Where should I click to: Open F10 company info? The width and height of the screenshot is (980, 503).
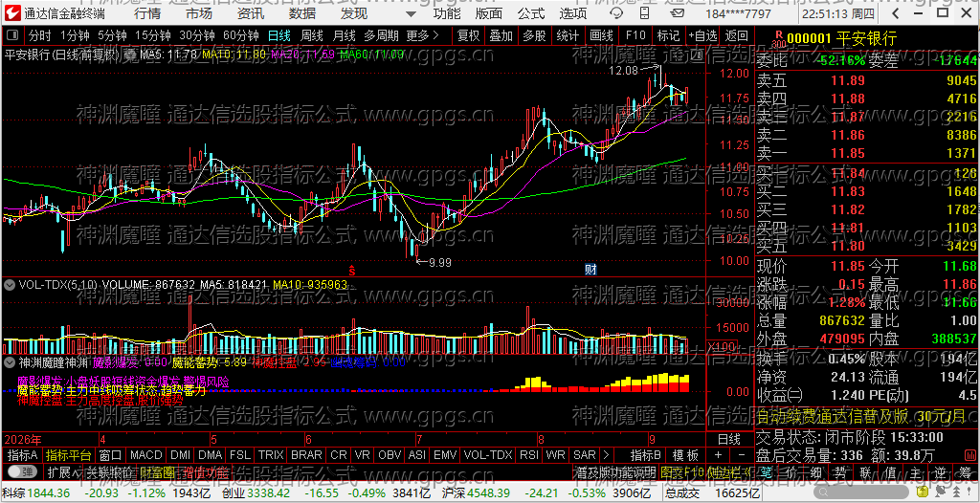[635, 35]
